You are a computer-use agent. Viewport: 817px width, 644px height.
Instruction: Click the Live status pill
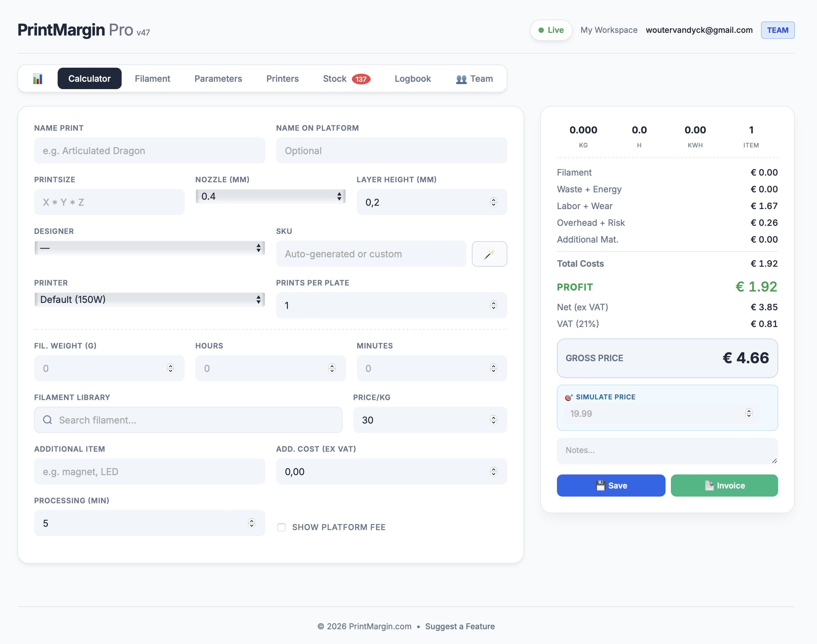551,30
